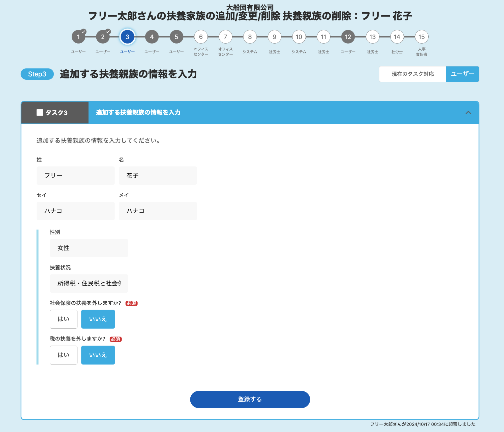Go to step 2 in the progress tracker

[x=103, y=37]
